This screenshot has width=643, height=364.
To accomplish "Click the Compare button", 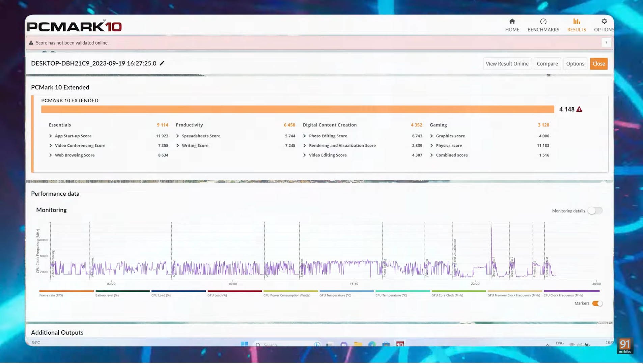I will pos(547,64).
